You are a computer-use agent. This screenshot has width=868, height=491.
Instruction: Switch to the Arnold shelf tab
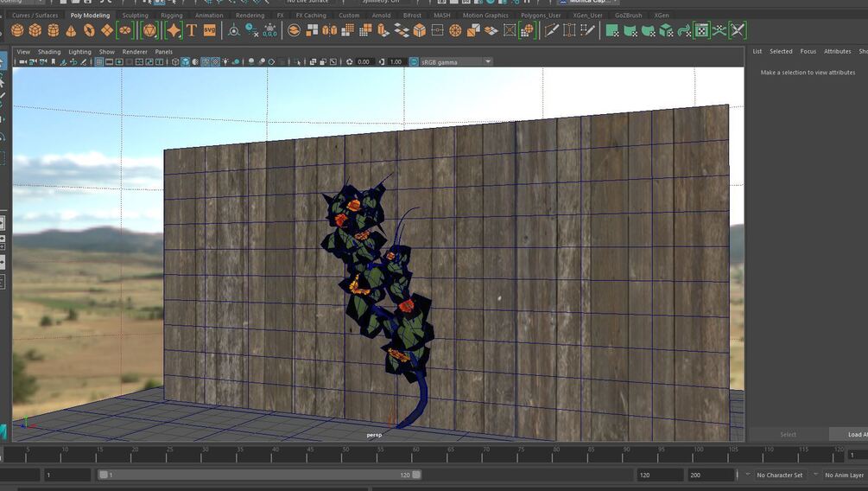point(381,16)
